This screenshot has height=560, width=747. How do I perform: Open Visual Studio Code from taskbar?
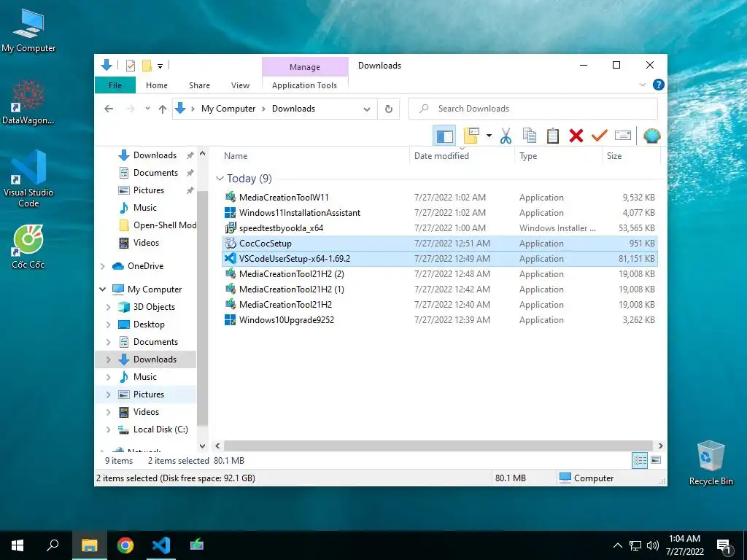tap(161, 545)
